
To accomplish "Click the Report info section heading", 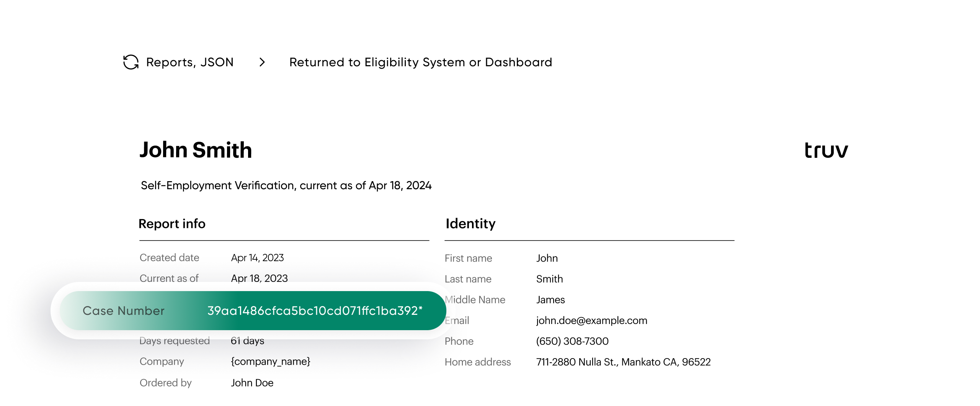I will [172, 224].
